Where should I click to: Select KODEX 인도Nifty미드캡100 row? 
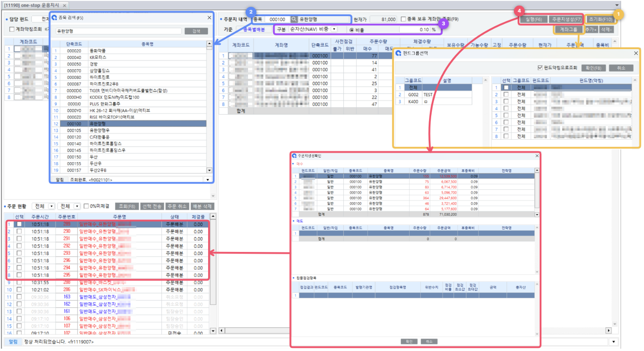coord(129,97)
